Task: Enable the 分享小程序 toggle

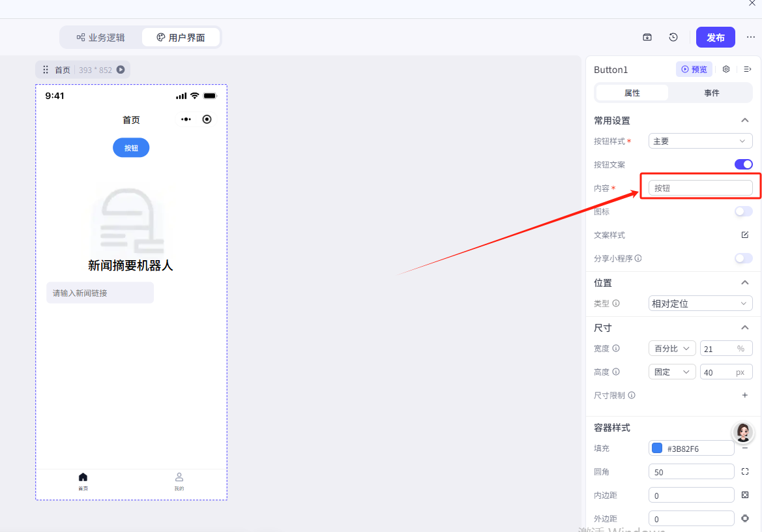Action: pos(743,258)
